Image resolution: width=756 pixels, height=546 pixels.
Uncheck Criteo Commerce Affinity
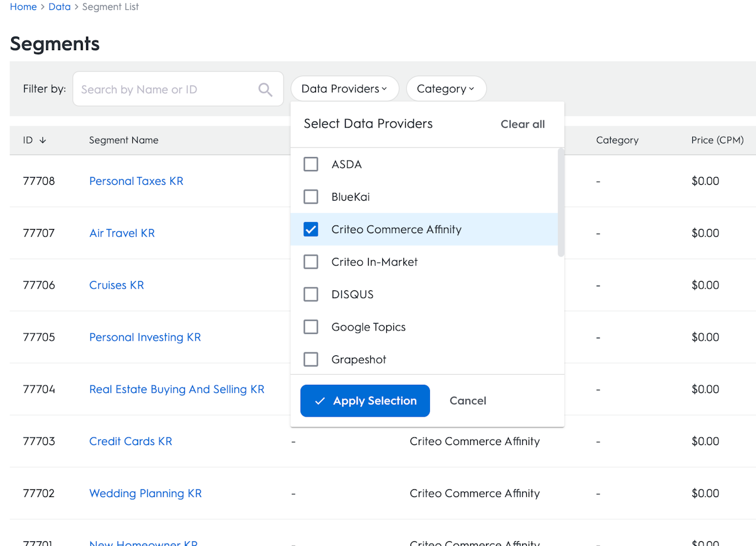[x=311, y=229]
